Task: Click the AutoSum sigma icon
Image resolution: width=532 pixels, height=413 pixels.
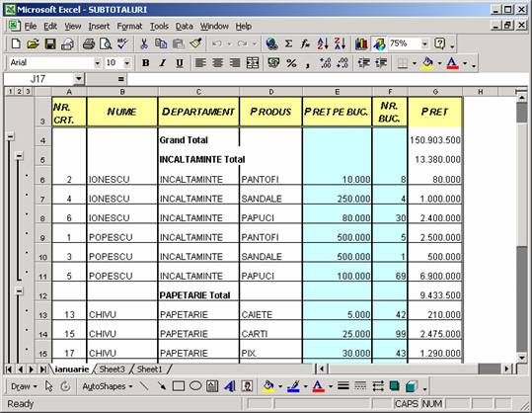Action: [x=288, y=43]
